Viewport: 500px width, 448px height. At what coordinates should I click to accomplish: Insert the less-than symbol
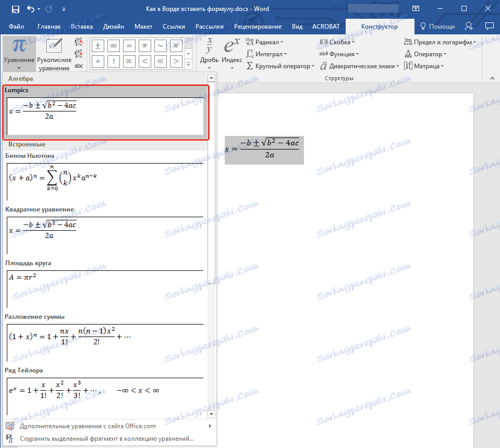tap(145, 61)
